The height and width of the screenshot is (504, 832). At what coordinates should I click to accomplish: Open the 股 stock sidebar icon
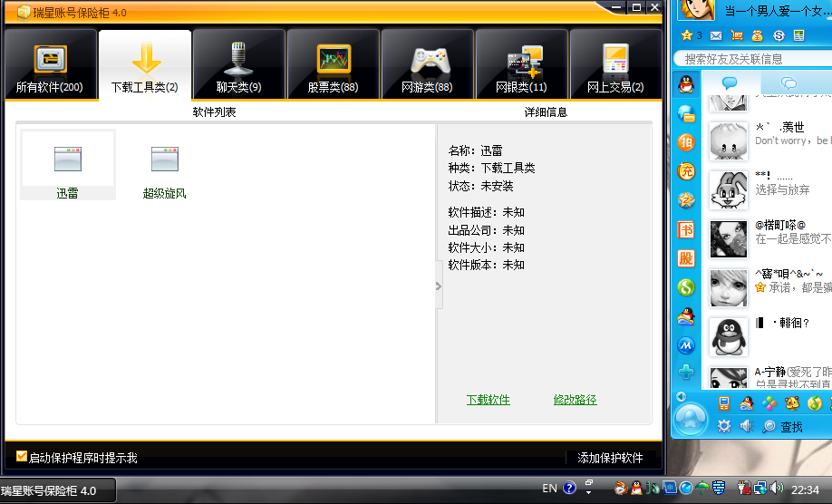pos(686,258)
